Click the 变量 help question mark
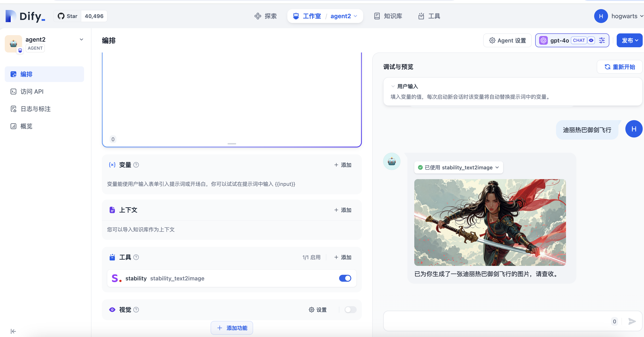This screenshot has width=644, height=337. coord(136,165)
